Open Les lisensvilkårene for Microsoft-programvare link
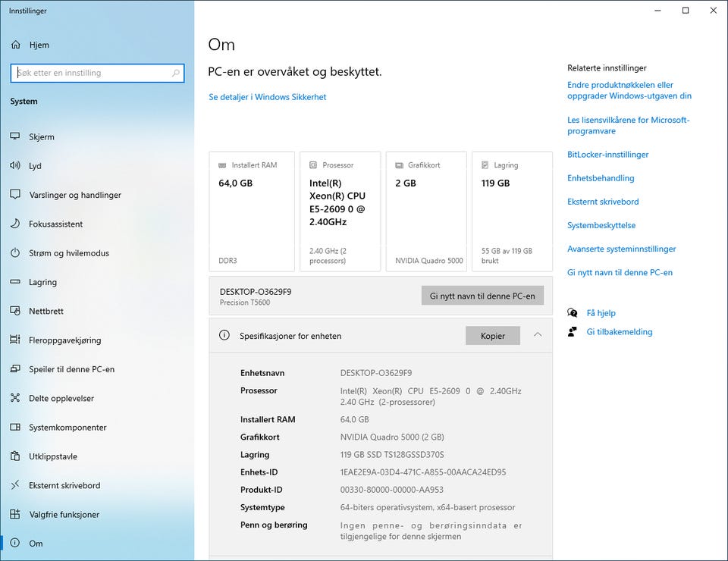The height and width of the screenshot is (561, 728). (628, 125)
